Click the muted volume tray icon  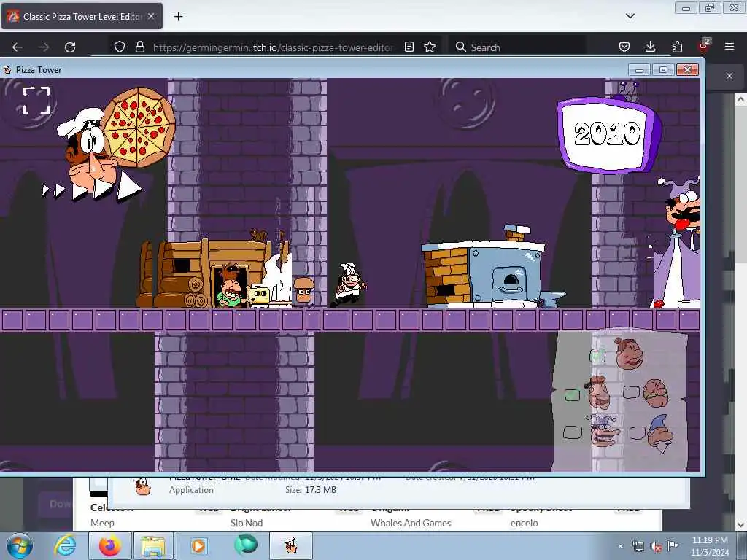(x=656, y=547)
